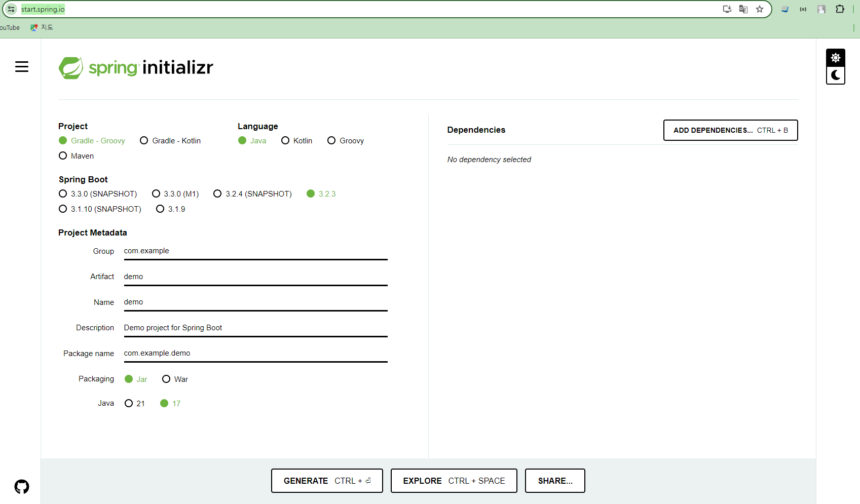
Task: Click the Group input field
Action: pos(256,251)
